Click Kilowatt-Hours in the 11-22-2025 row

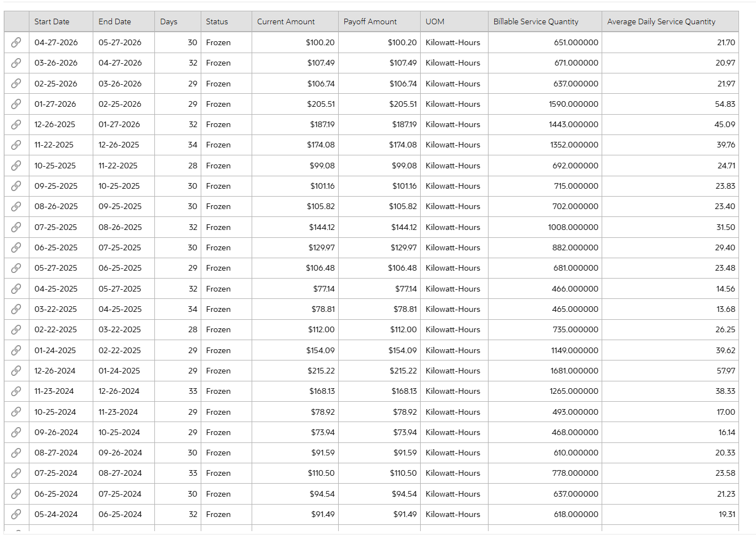453,145
